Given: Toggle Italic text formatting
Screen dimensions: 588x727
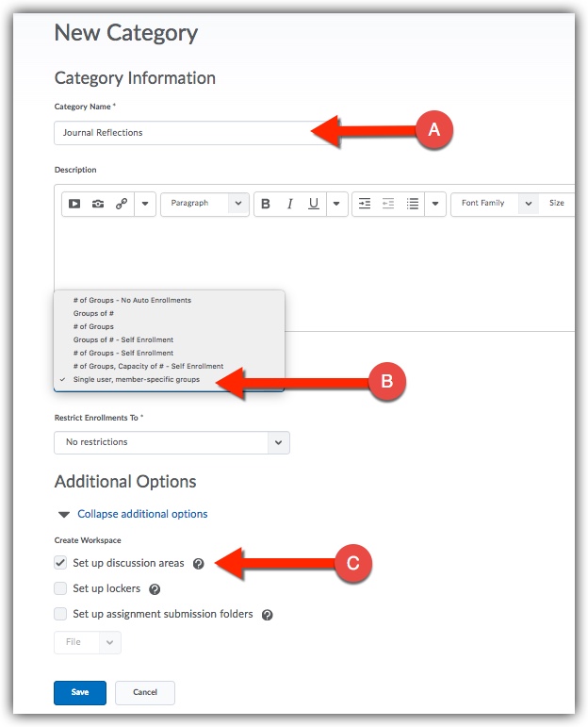Looking at the screenshot, I should coord(289,204).
